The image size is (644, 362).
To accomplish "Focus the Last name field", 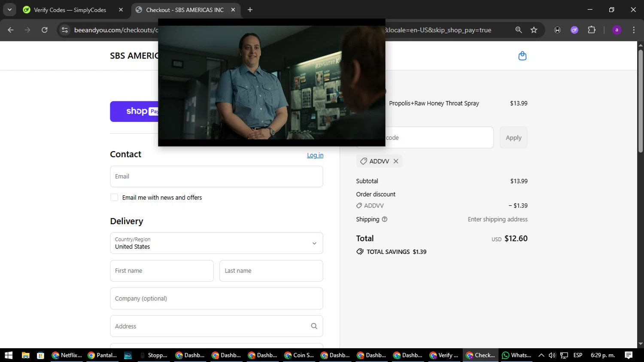I will click(271, 271).
